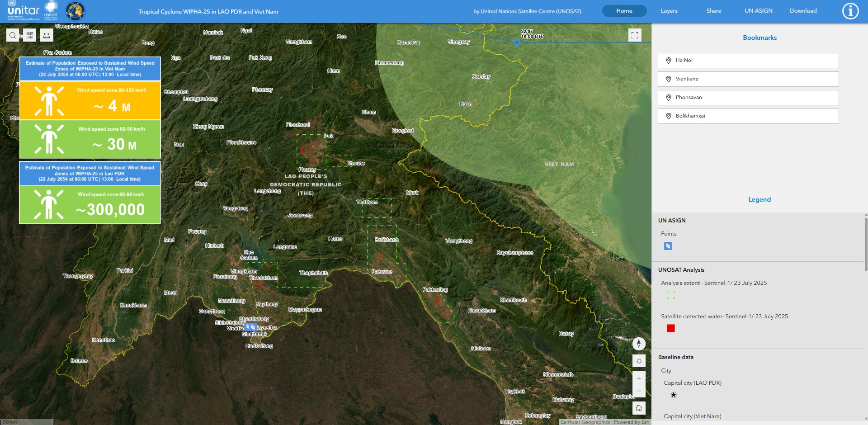The height and width of the screenshot is (425, 868).
Task: Open the Share menu item
Action: 713,11
